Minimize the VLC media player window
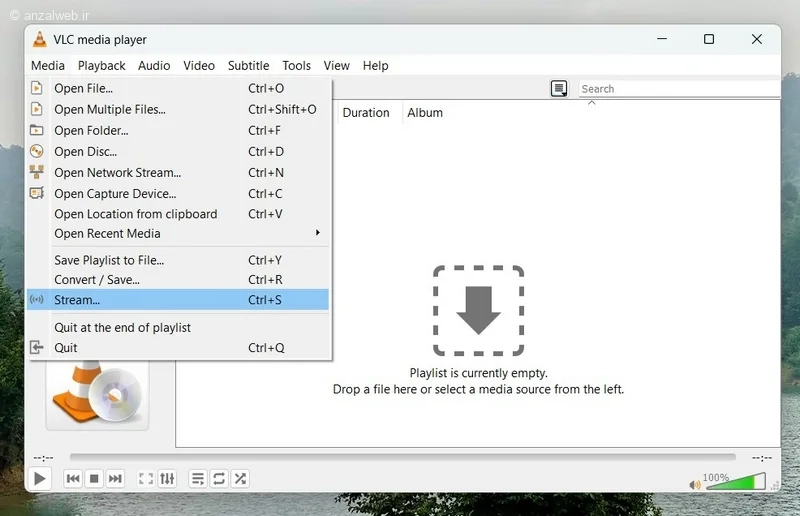Image resolution: width=800 pixels, height=516 pixels. [x=662, y=39]
